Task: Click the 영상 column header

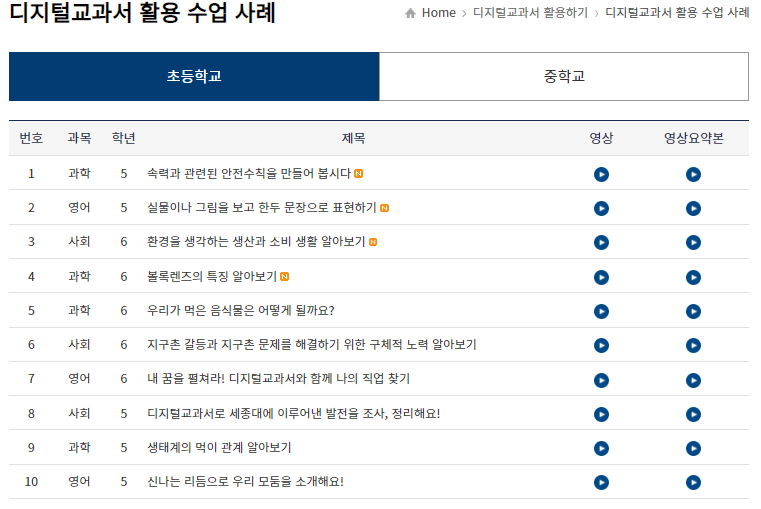Action: click(601, 138)
